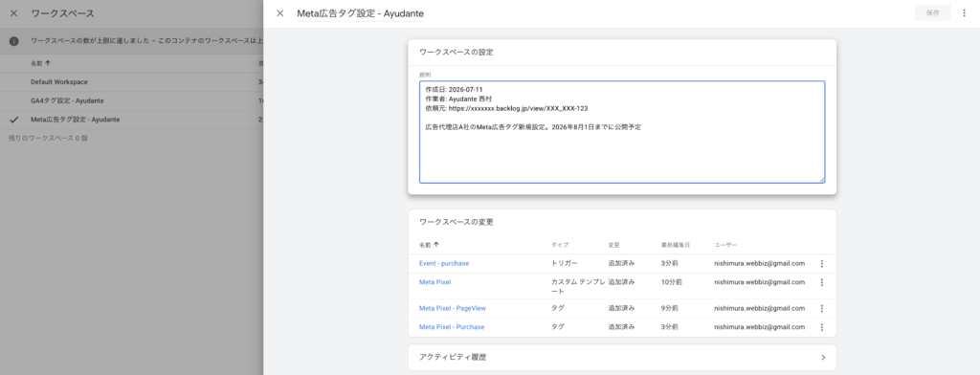980x375 pixels.
Task: Expand the アクティビティ履歴 section
Action: tap(622, 358)
